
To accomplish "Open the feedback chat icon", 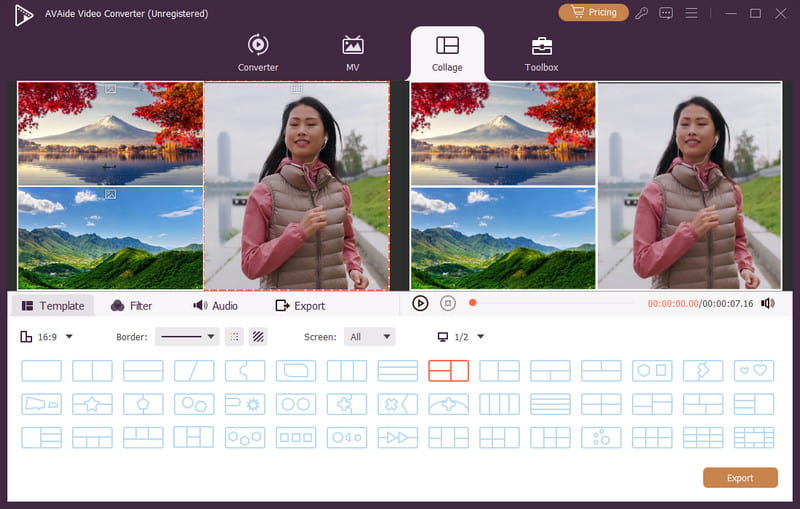I will 666,13.
